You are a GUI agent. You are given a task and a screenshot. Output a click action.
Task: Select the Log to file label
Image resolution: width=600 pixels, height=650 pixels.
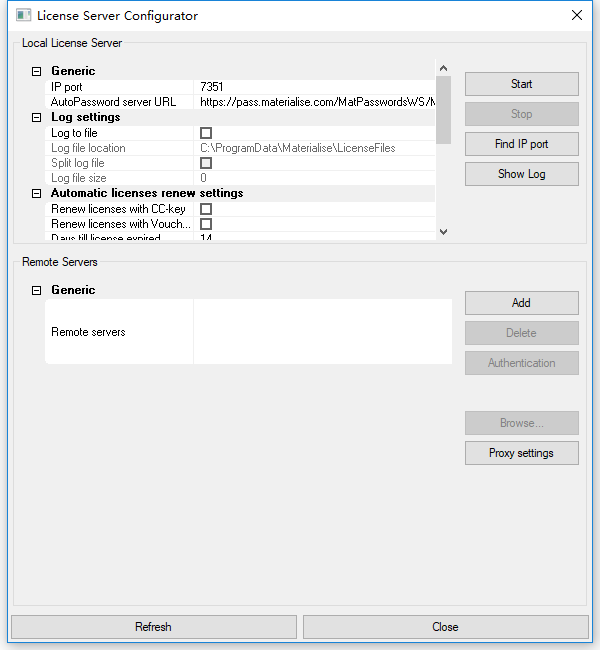[74, 133]
